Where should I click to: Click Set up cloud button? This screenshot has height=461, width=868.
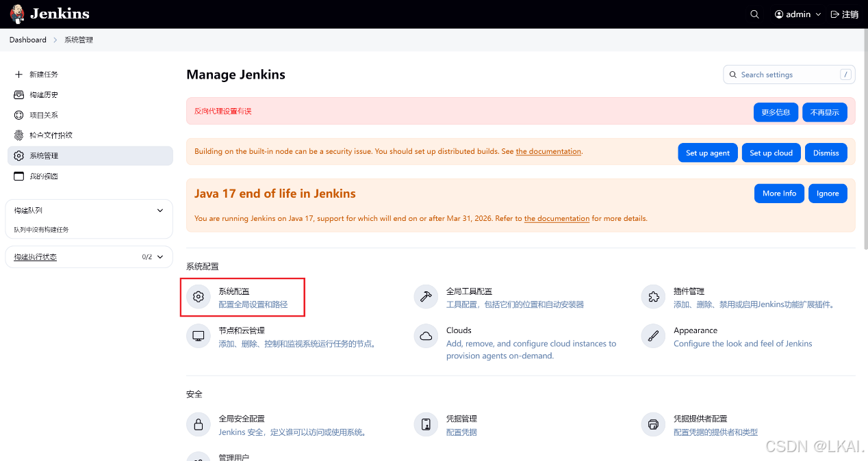(771, 153)
